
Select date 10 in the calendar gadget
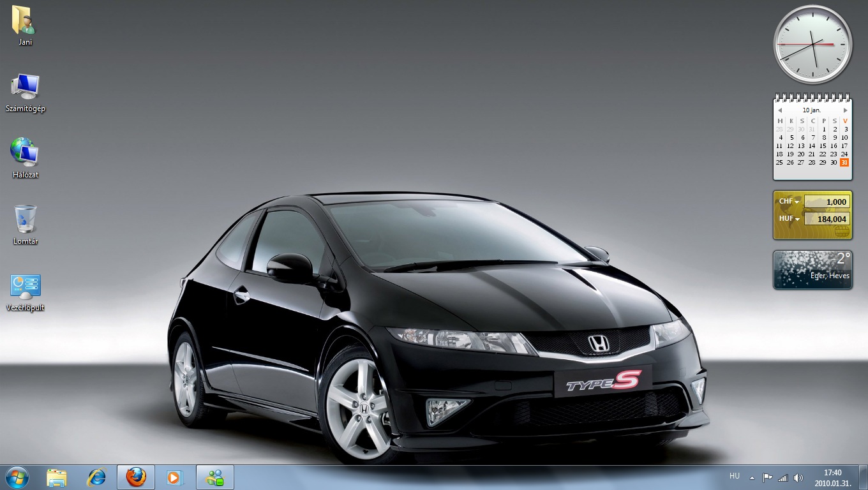tap(844, 137)
